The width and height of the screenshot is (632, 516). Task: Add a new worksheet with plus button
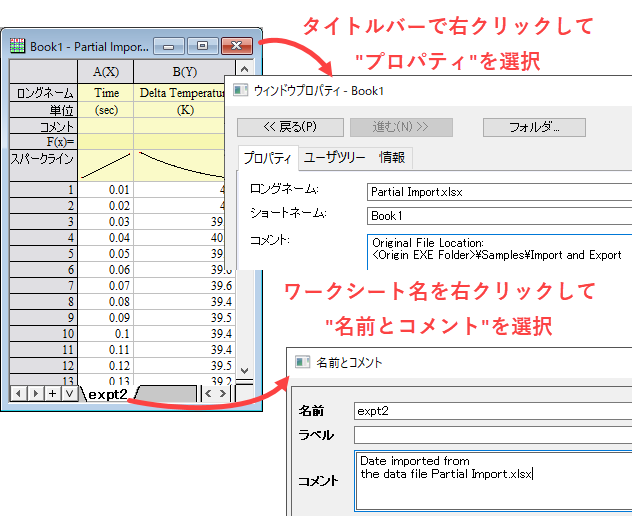[52, 393]
